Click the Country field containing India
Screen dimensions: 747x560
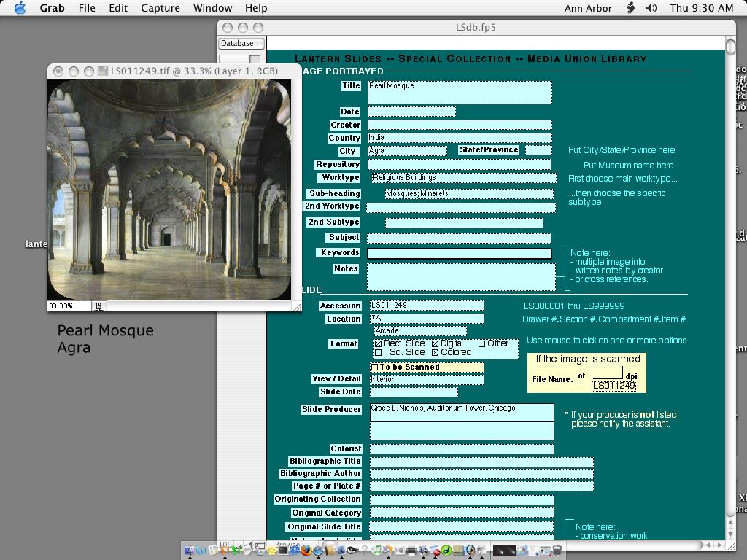(x=460, y=138)
